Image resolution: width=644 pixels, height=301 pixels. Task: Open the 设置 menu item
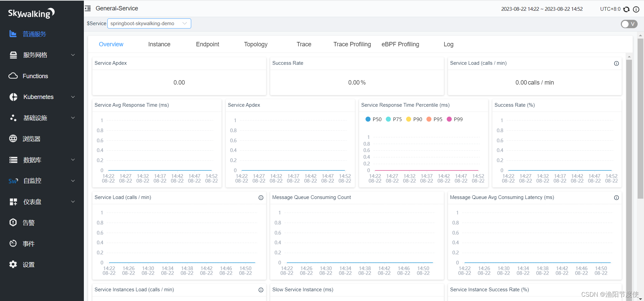(x=29, y=265)
